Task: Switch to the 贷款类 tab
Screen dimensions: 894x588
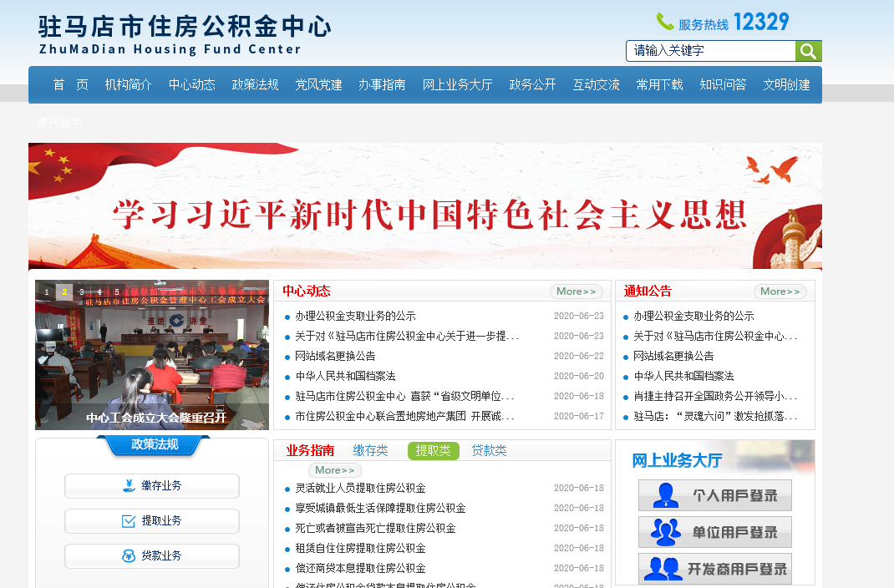Action: pos(489,451)
